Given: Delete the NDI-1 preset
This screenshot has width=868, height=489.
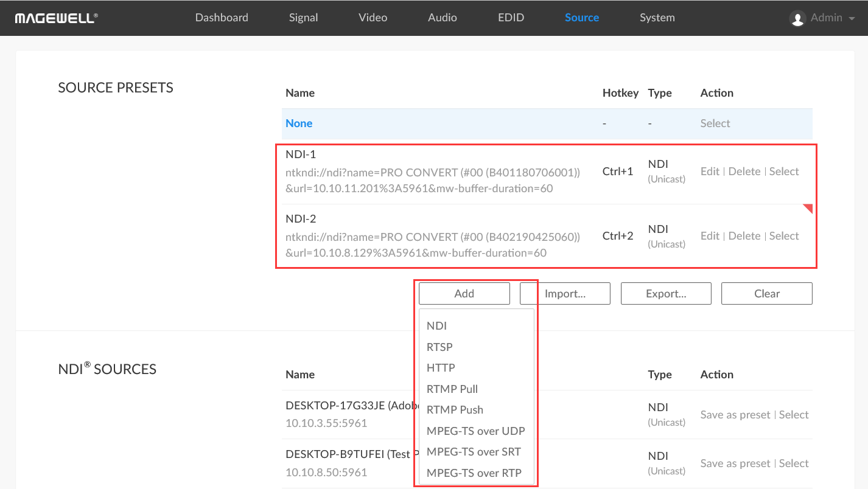Looking at the screenshot, I should click(744, 172).
